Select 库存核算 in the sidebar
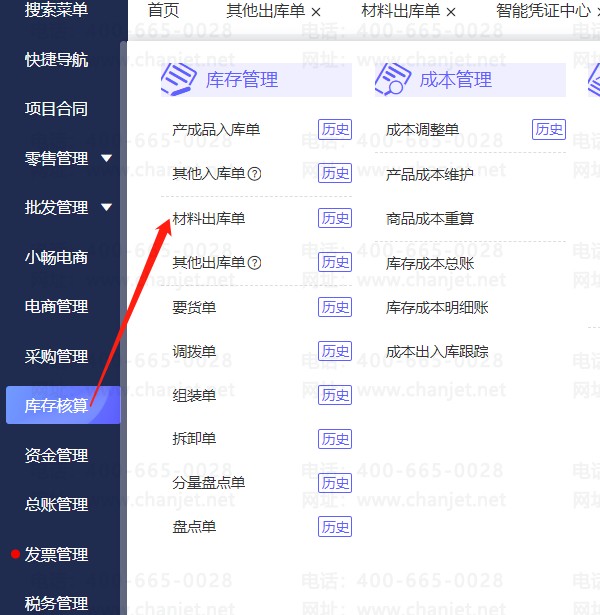Screen dimensions: 600x615 (63, 405)
